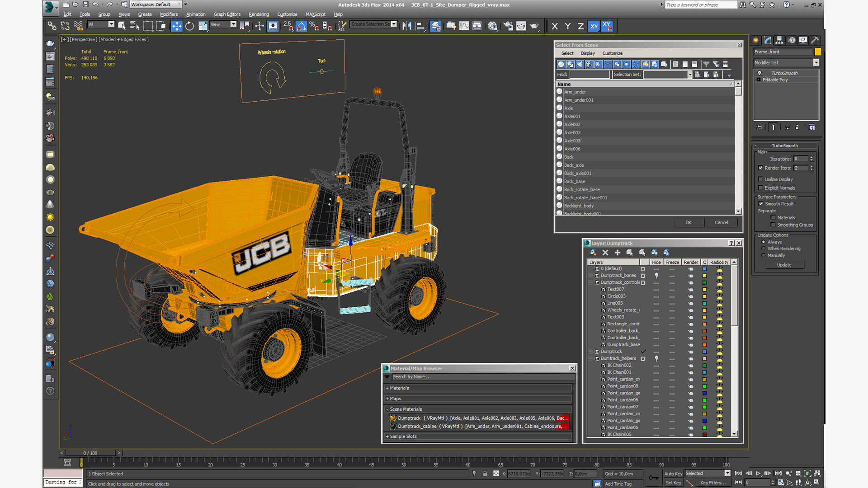The image size is (868, 488).
Task: Enable the Isoline Display checkbox
Action: coord(760,179)
